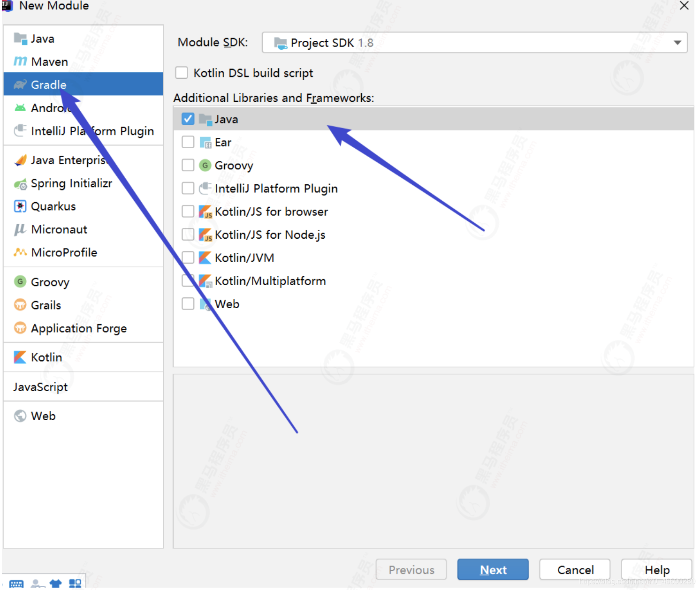Click the Kotlin icon in sidebar
Image resolution: width=700 pixels, height=590 pixels.
20,357
